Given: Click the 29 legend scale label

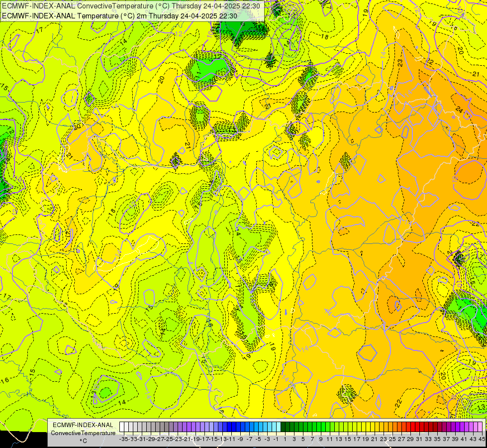Looking at the screenshot, I should [x=410, y=440].
